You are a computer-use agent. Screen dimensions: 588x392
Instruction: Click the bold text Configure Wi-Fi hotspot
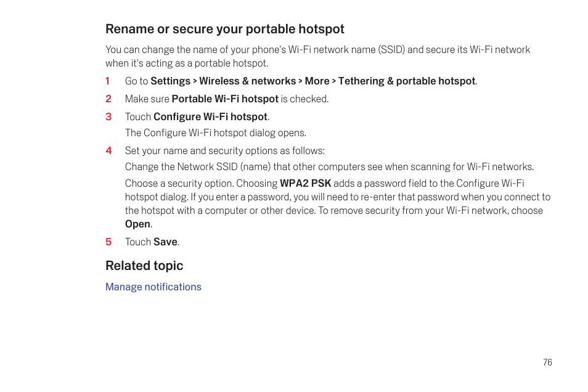click(210, 116)
